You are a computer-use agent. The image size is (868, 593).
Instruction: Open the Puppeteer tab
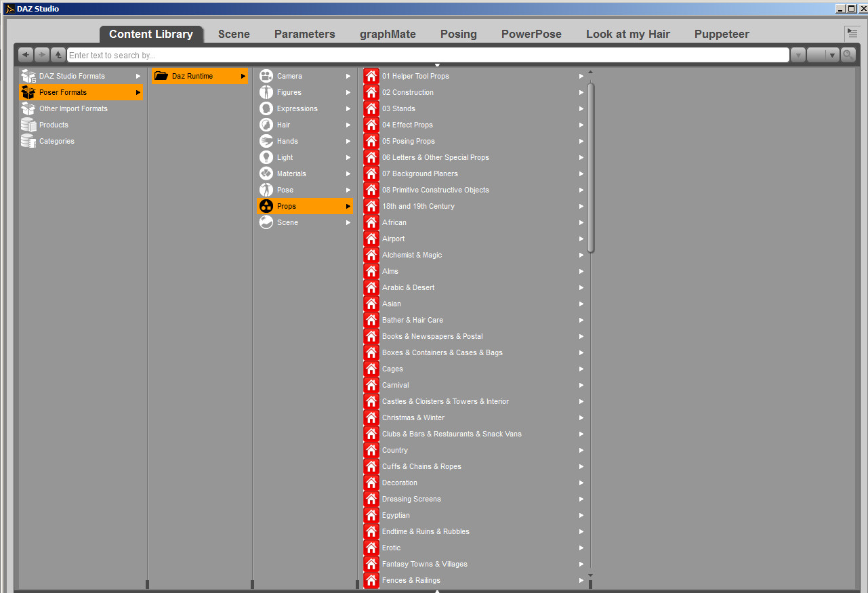tap(722, 34)
